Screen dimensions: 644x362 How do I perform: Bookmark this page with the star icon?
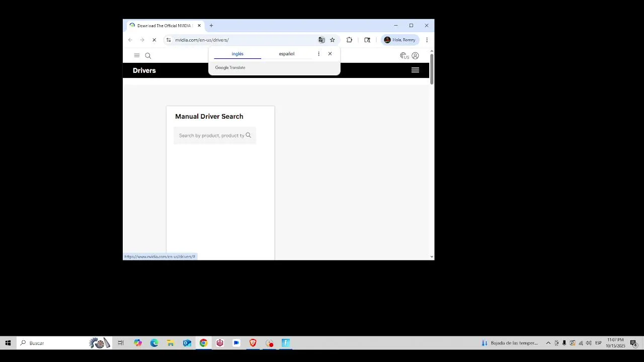coord(332,40)
